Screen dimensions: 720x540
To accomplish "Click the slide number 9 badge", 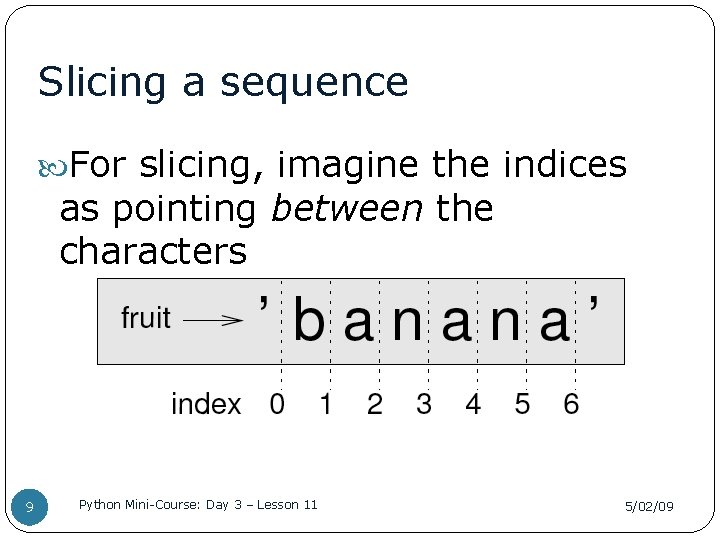I will pos(29,507).
